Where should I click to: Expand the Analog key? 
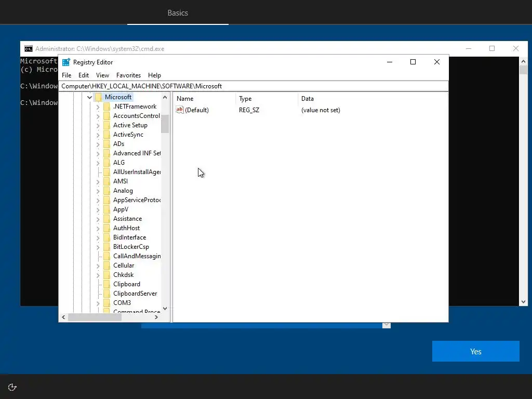click(98, 191)
